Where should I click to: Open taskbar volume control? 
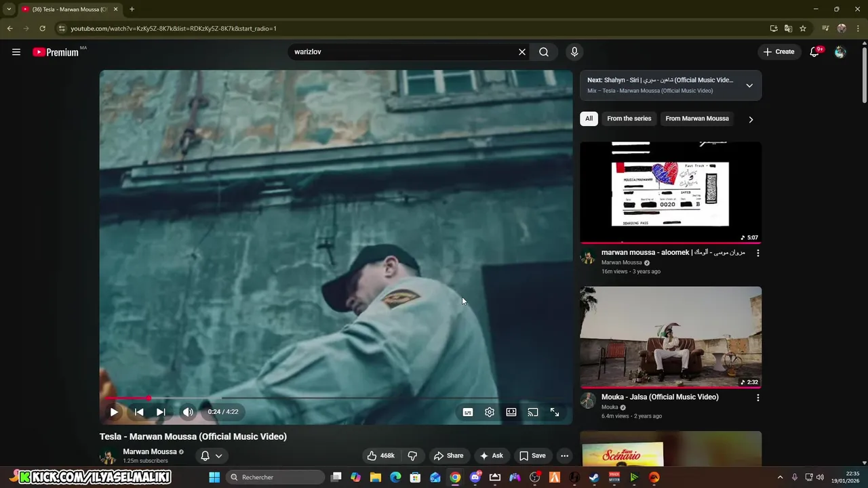click(820, 477)
